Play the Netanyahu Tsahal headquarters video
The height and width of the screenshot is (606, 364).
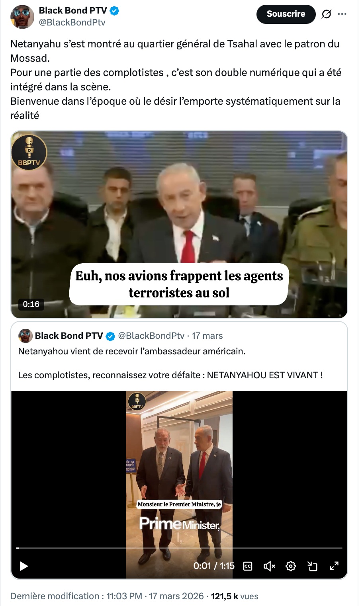179,224
